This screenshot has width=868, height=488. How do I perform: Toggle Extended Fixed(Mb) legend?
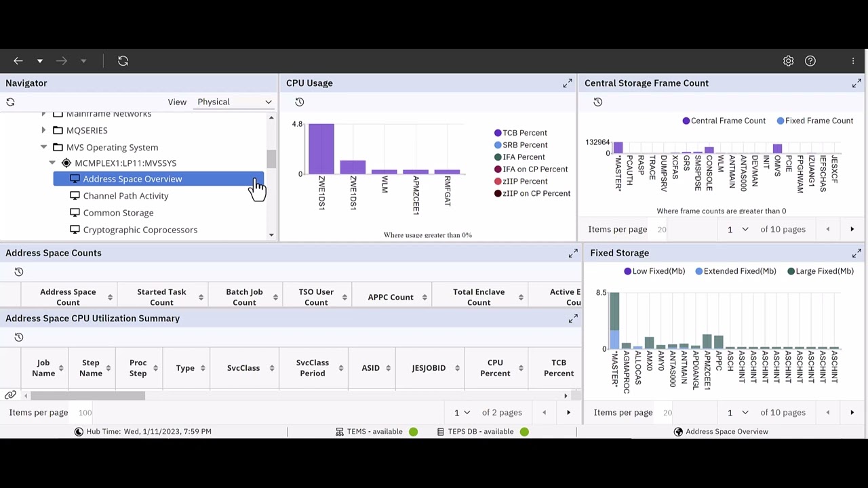(736, 271)
